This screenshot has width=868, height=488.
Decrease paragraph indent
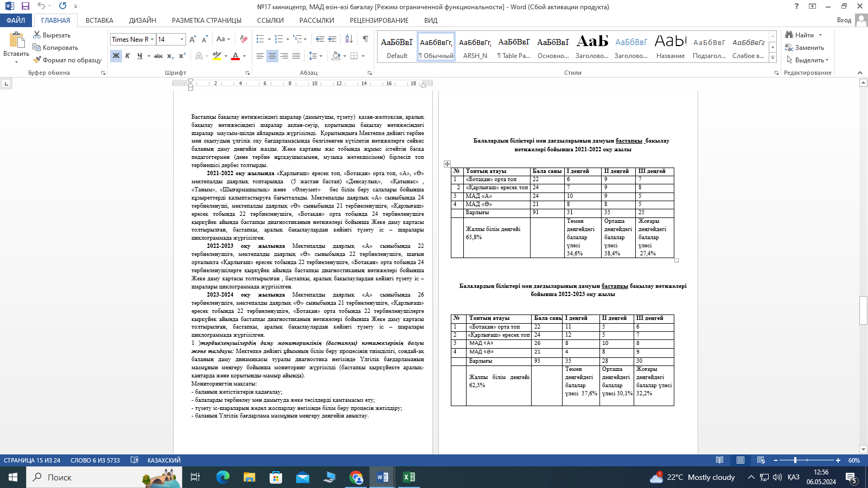[x=320, y=39]
